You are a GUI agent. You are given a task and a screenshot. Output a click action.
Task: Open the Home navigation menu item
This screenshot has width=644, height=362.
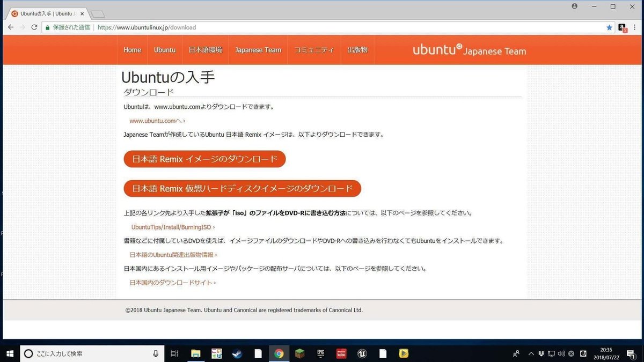(133, 50)
